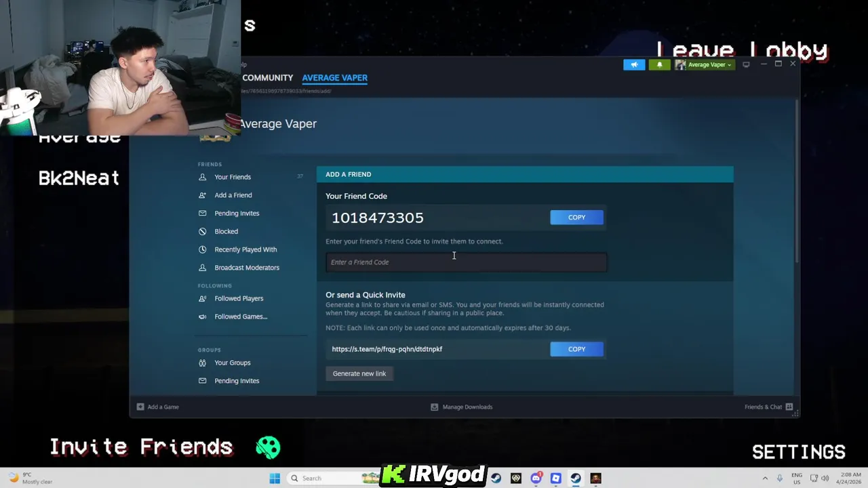Screen dimensions: 868x488
Task: Click the Followed Players icon
Action: pos(202,298)
